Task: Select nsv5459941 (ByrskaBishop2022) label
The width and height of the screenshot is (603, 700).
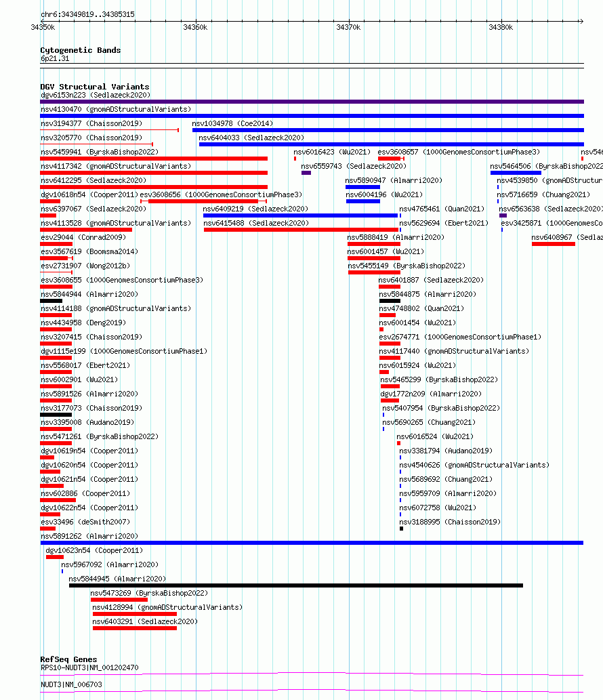Action: tap(100, 152)
